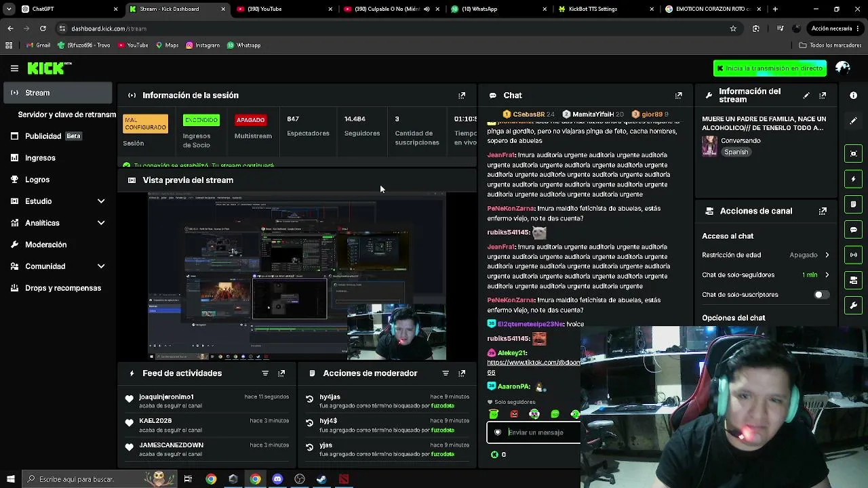
Task: Click the Spanish language tag
Action: (x=736, y=152)
